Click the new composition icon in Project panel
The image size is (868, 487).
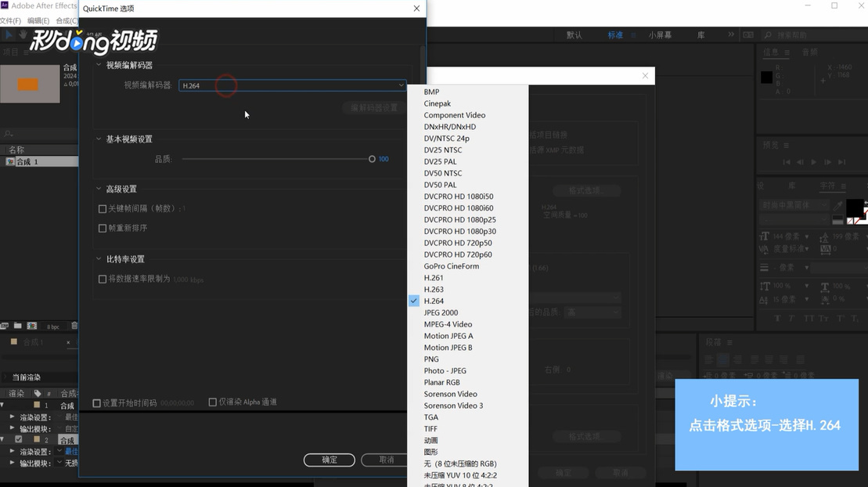click(32, 326)
